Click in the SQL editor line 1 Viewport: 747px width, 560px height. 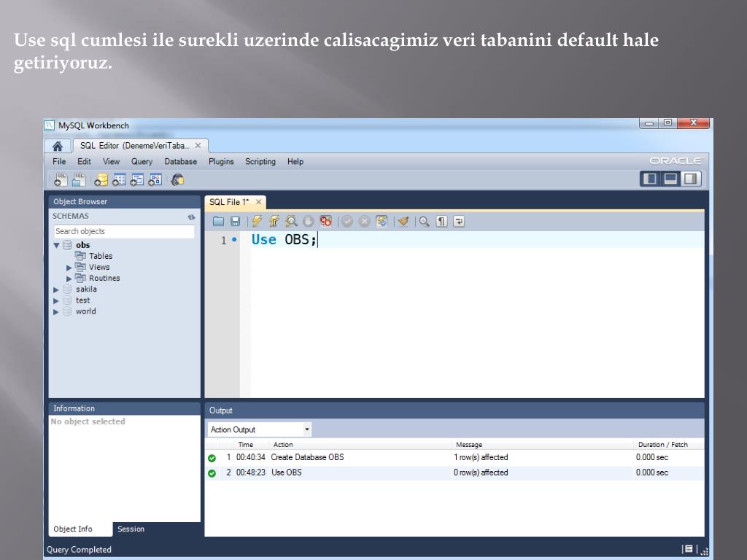(x=476, y=239)
